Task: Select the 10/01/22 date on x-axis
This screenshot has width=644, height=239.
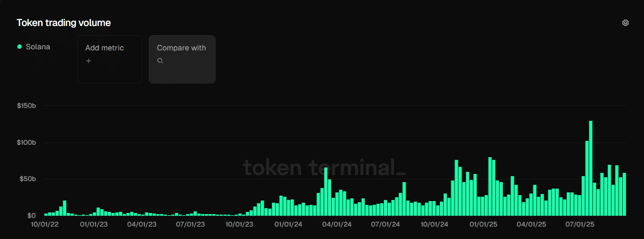Action: (45, 223)
